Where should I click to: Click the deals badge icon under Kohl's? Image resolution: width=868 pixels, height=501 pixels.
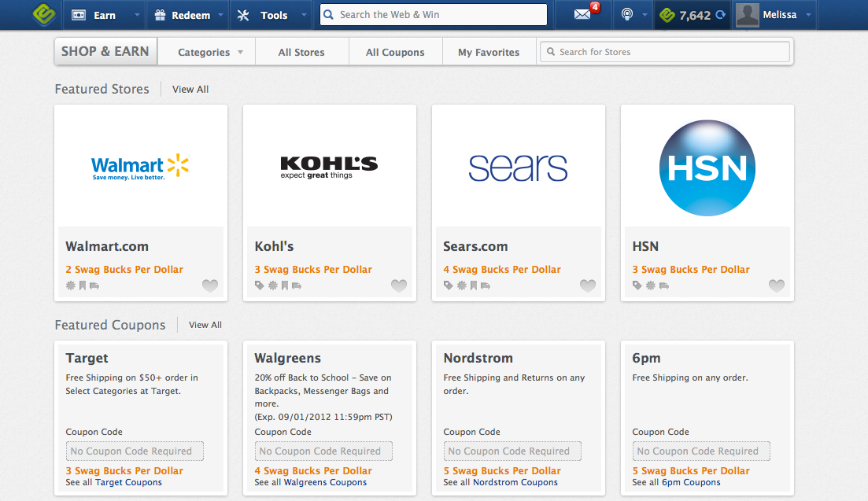point(273,285)
